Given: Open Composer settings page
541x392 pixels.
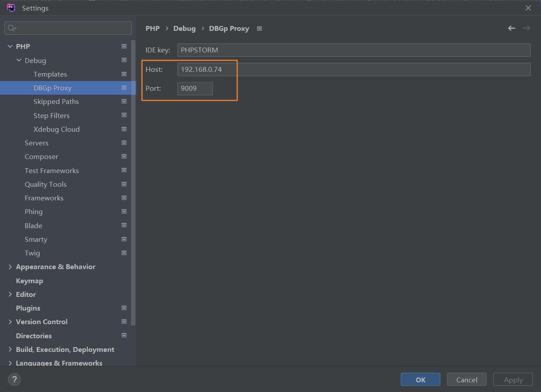Looking at the screenshot, I should (x=41, y=156).
